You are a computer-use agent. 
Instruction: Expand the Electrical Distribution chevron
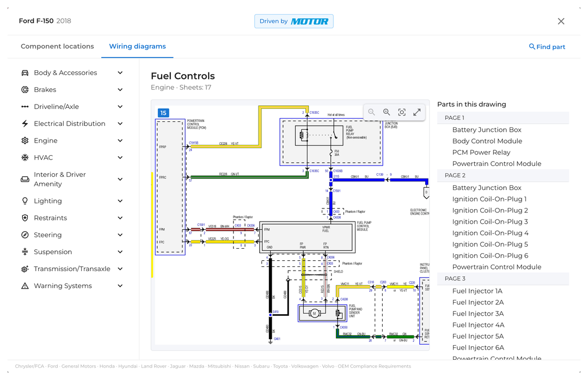pyautogui.click(x=120, y=124)
